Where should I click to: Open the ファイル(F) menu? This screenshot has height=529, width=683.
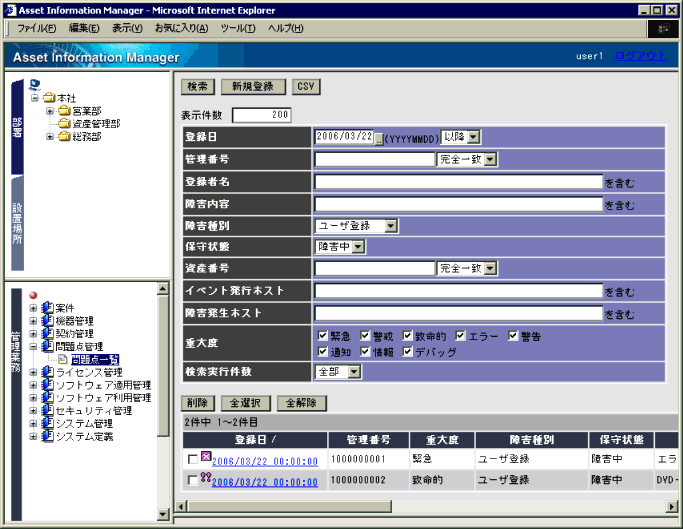click(x=37, y=29)
